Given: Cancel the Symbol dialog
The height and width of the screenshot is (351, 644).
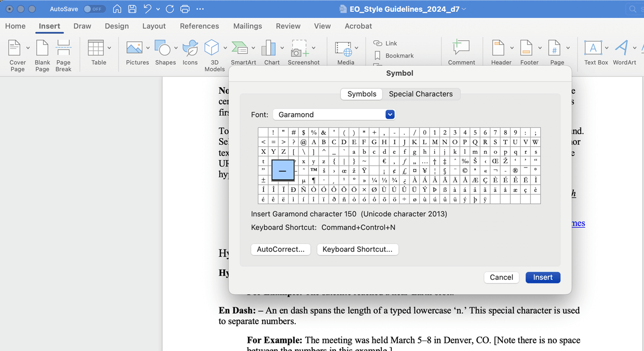Looking at the screenshot, I should click(501, 277).
